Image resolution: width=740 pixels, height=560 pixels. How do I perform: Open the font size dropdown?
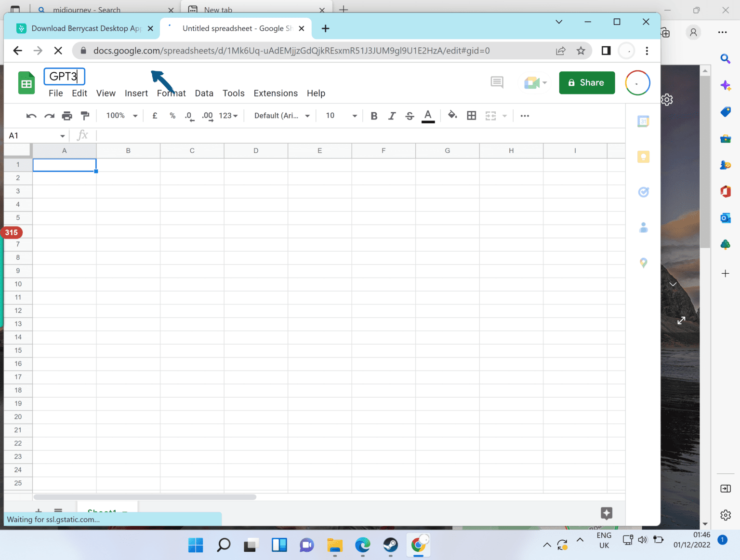(x=355, y=116)
